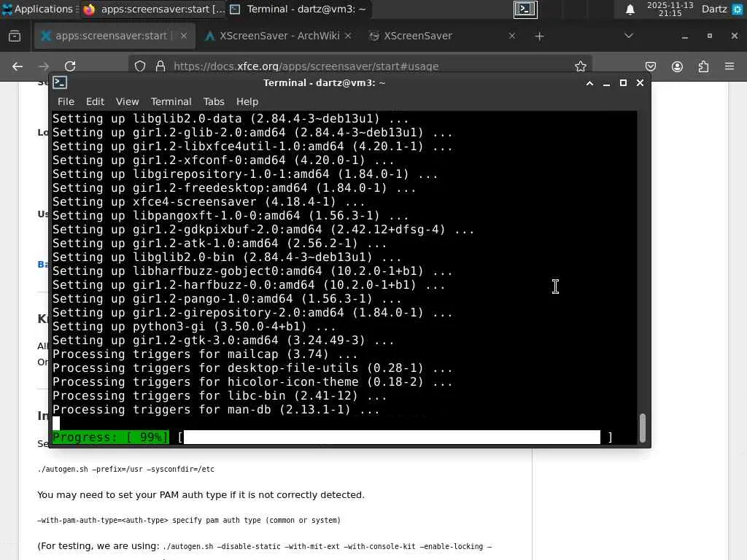747x560 pixels.
Task: Close the XScreenSaver browser tab
Action: click(512, 36)
